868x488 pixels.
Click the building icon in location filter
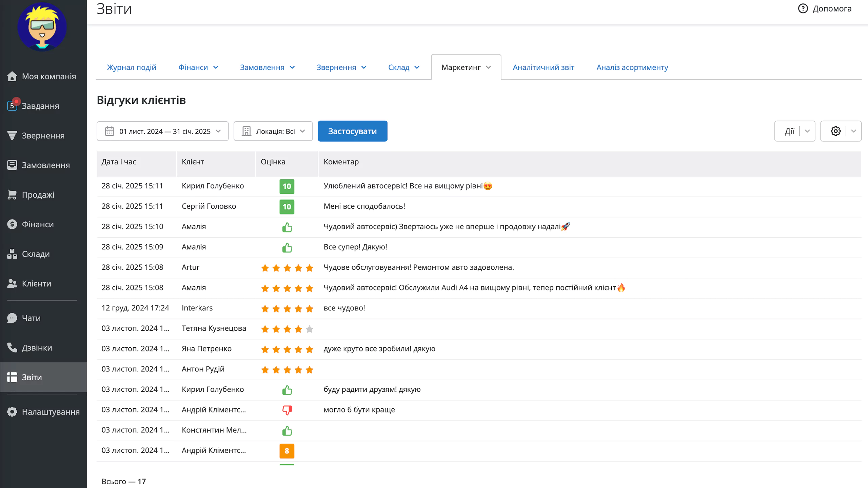point(246,131)
